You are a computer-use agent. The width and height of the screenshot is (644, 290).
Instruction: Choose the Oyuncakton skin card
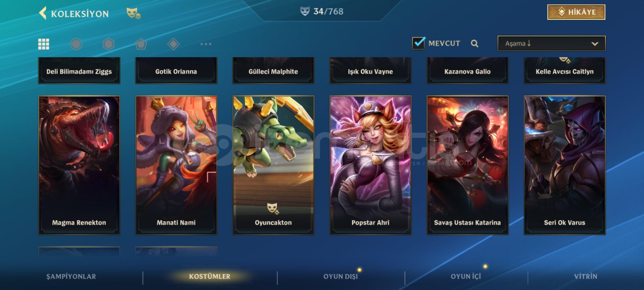273,165
